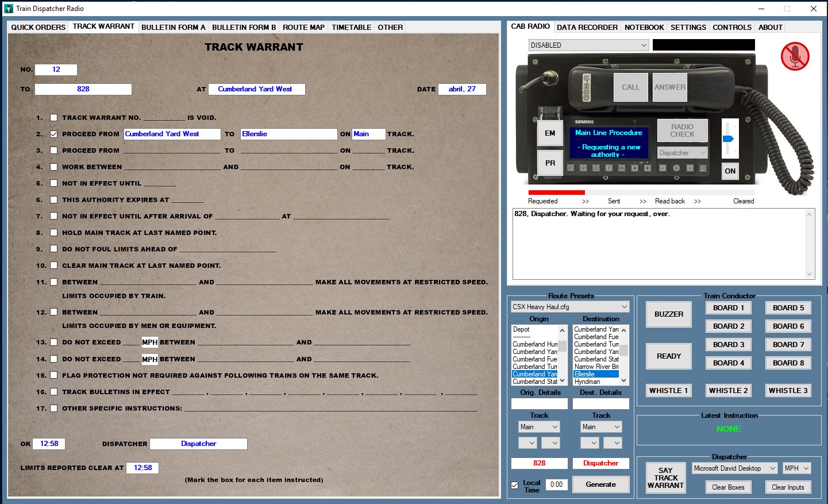The width and height of the screenshot is (828, 504).
Task: Switch to the Quick Orders tab
Action: pos(38,27)
